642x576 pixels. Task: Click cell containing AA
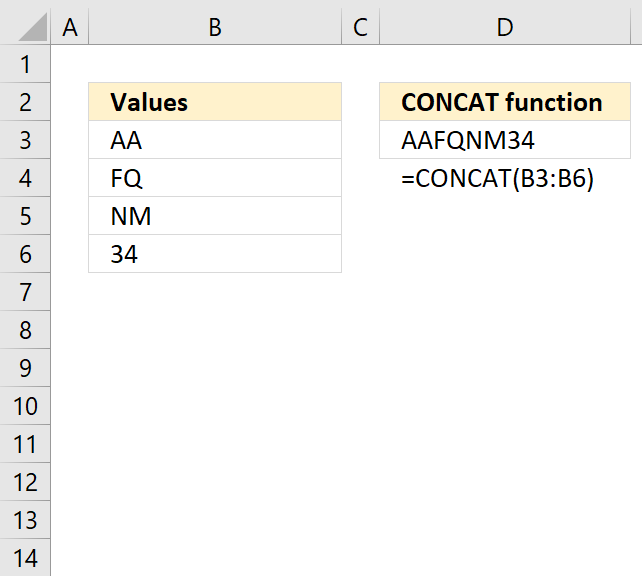(215, 140)
